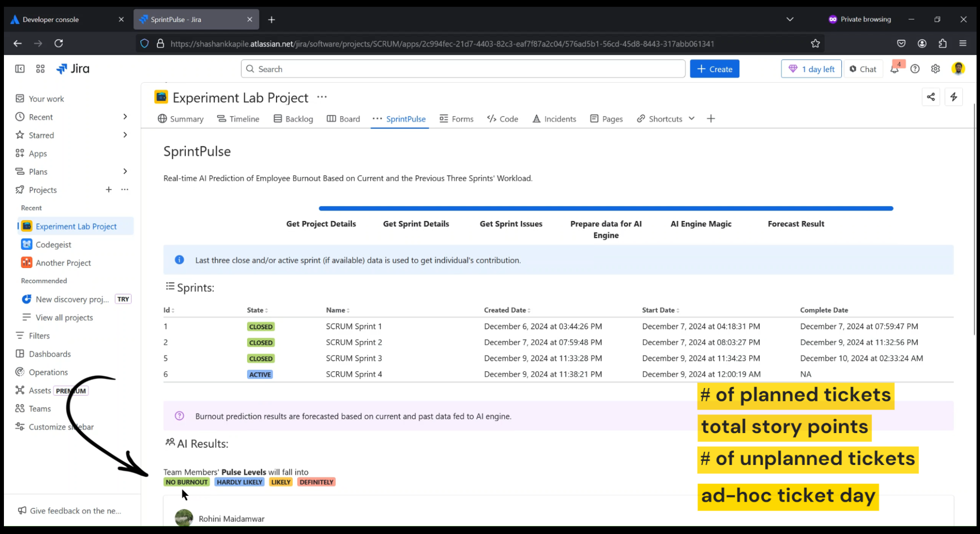
Task: Click the Help question mark icon
Action: [915, 69]
